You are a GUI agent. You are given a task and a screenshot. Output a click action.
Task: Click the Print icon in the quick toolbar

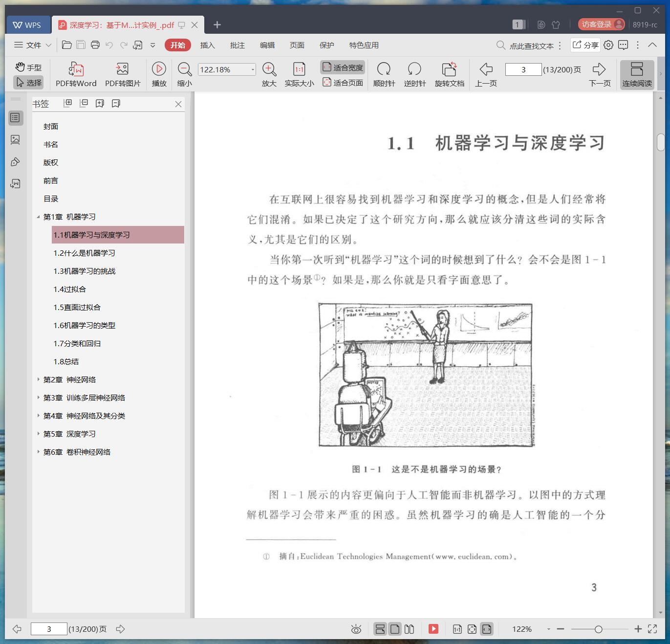click(95, 45)
